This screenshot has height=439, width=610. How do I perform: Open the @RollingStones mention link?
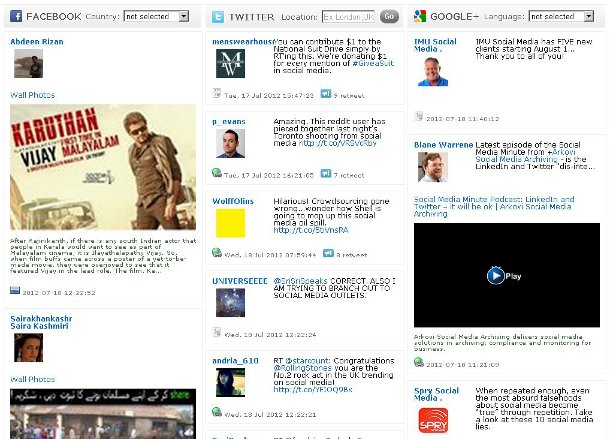click(302, 368)
